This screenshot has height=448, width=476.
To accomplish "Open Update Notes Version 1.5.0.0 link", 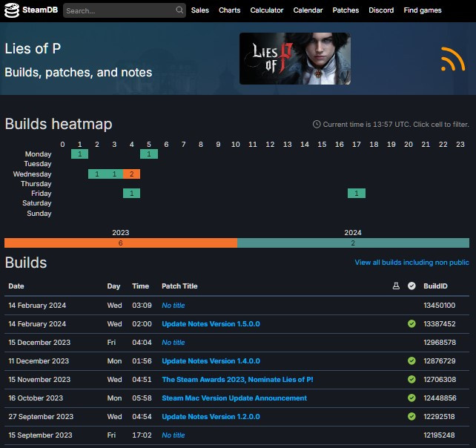I will (211, 324).
